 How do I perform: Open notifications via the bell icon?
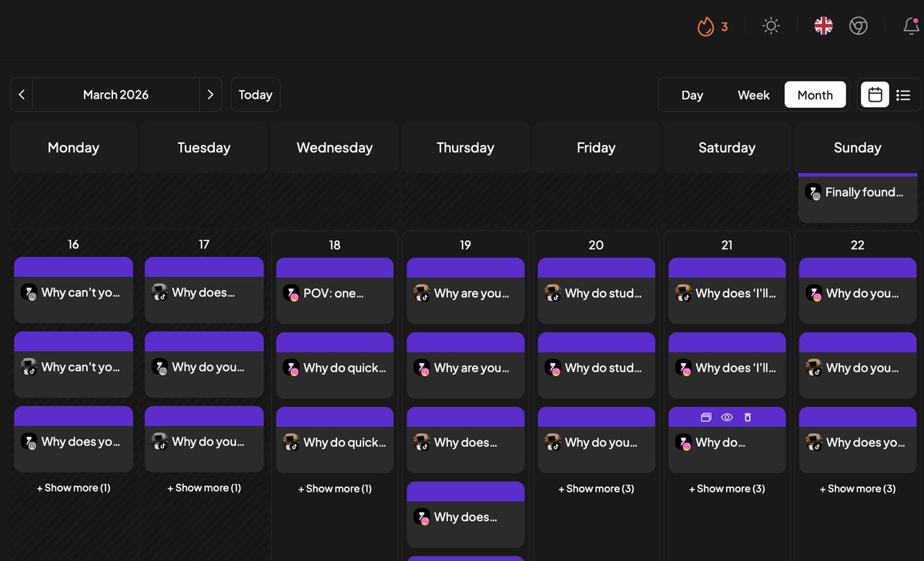[911, 26]
